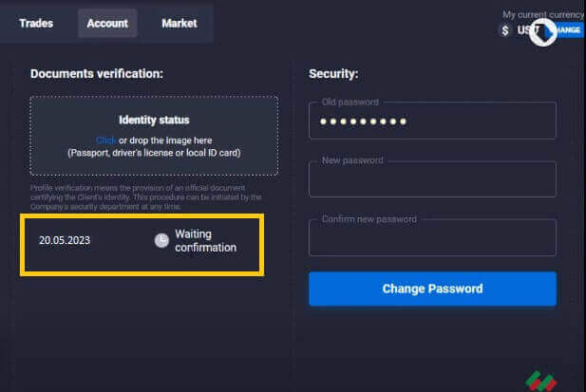Click the red-green logo in bottom corner

pyautogui.click(x=541, y=380)
